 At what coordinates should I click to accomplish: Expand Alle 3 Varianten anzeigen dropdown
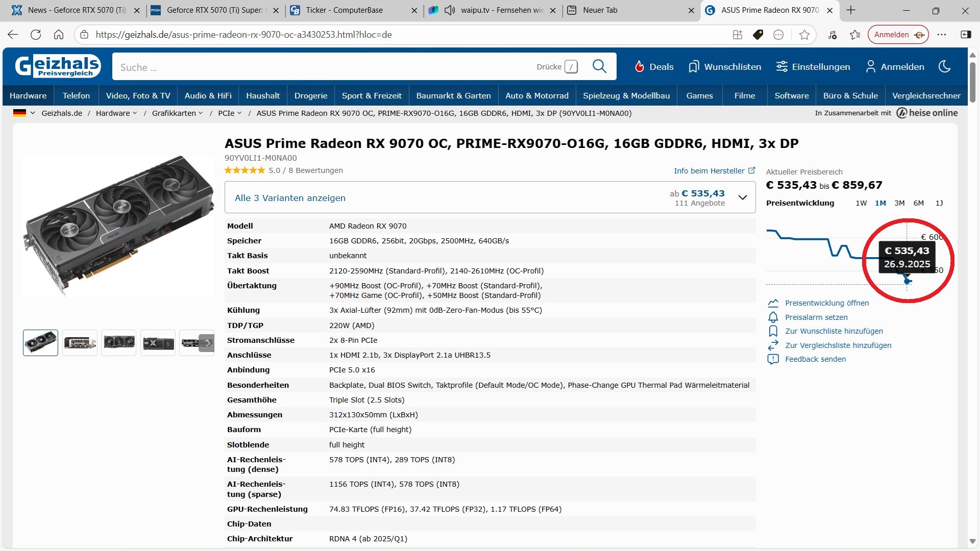tap(743, 198)
